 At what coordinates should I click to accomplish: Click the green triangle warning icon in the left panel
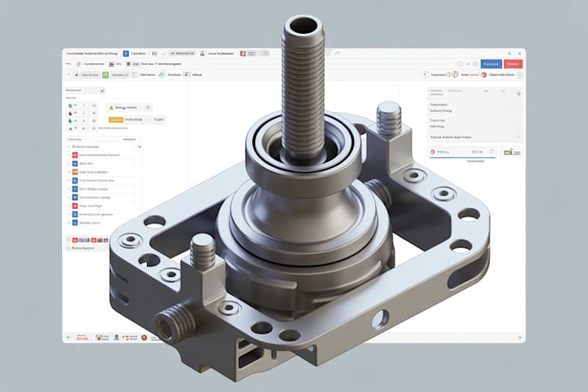pos(111,107)
